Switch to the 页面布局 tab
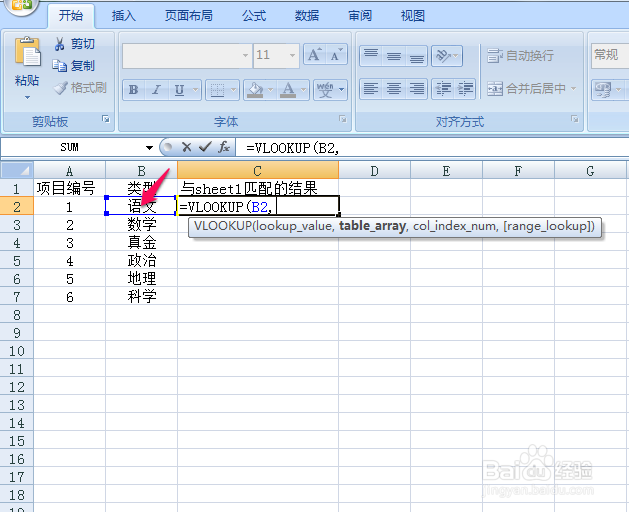 189,16
